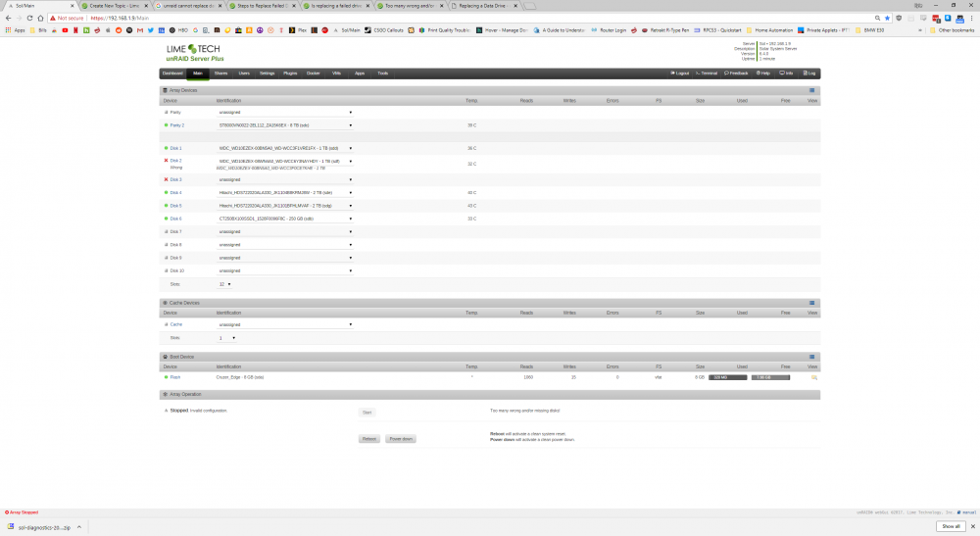
Task: Go to the VMs tab
Action: [x=336, y=73]
